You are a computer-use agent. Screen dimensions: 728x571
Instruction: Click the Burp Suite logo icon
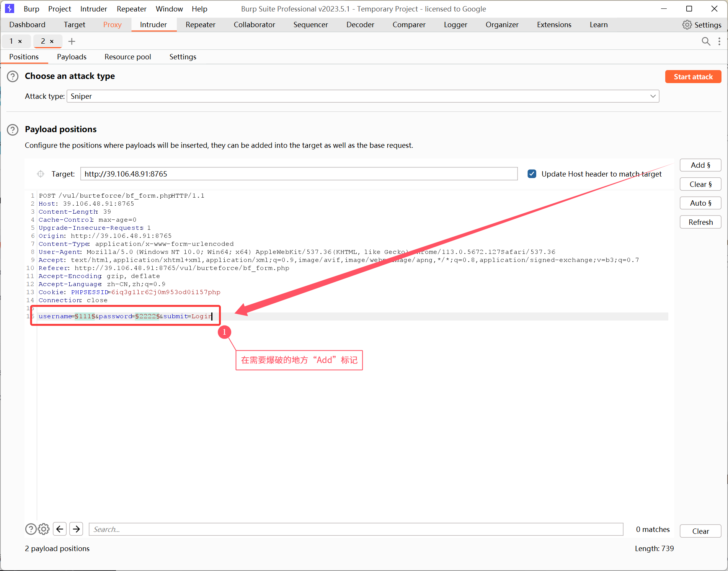[x=10, y=8]
